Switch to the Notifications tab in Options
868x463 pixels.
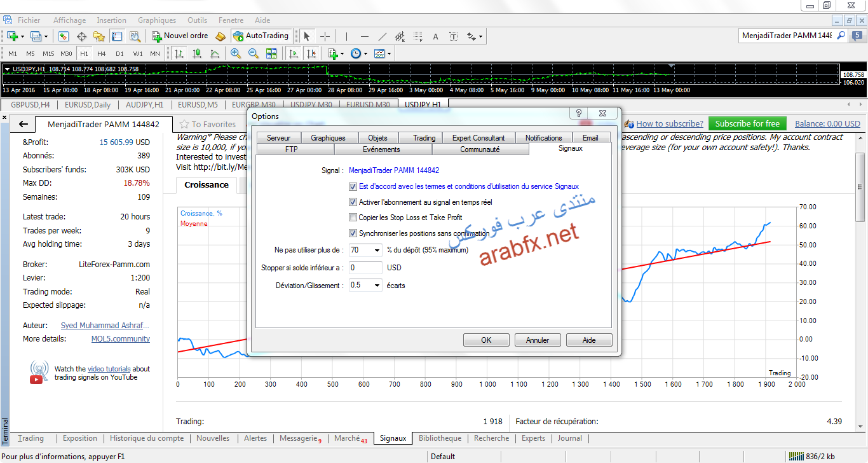click(544, 137)
